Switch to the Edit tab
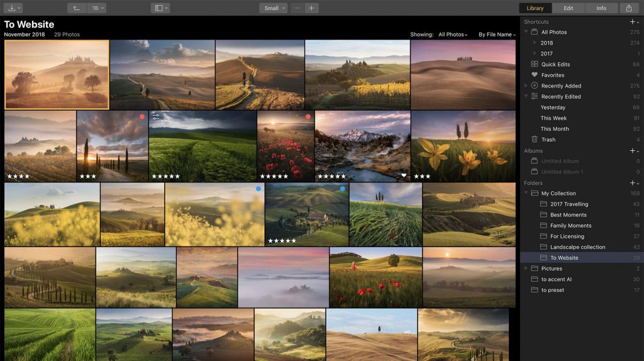Viewport: 644px width, 361px height. tap(568, 8)
